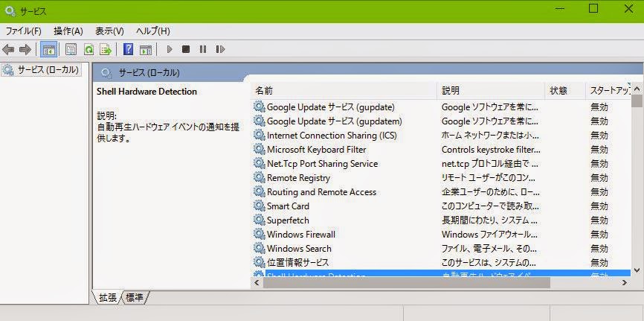The height and width of the screenshot is (321, 644).
Task: Click gear icon beside Windows Search
Action: tap(259, 248)
